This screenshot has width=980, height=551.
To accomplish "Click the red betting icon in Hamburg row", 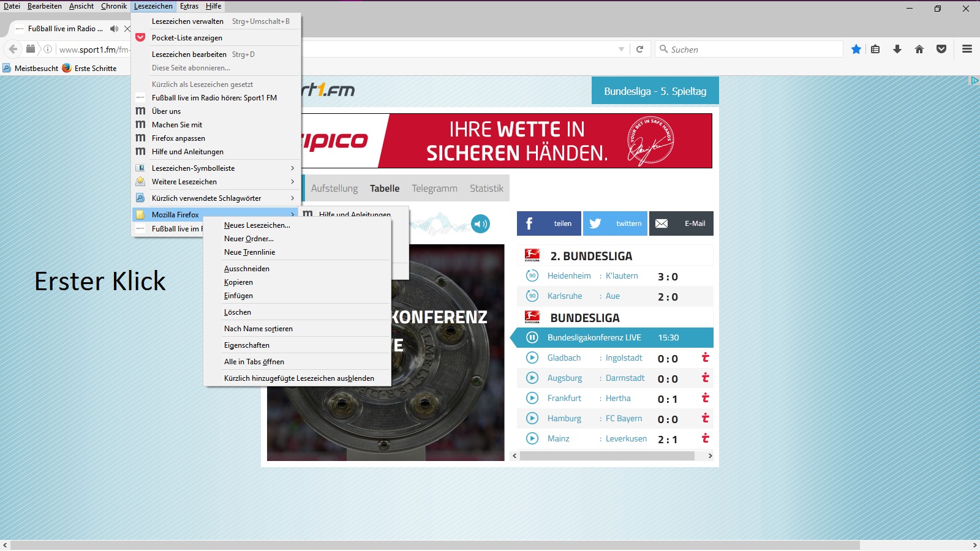I will point(705,418).
